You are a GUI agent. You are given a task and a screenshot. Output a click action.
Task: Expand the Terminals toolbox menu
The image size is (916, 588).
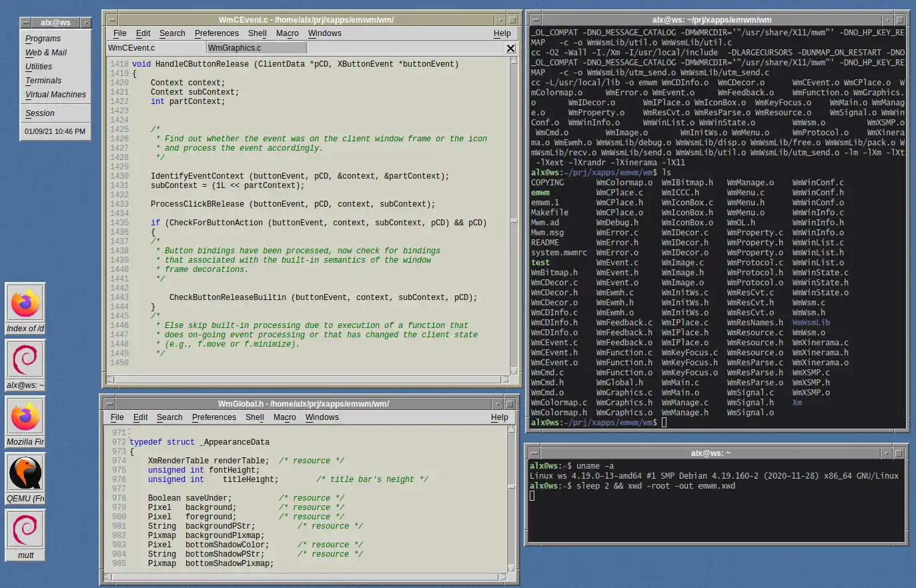click(43, 81)
